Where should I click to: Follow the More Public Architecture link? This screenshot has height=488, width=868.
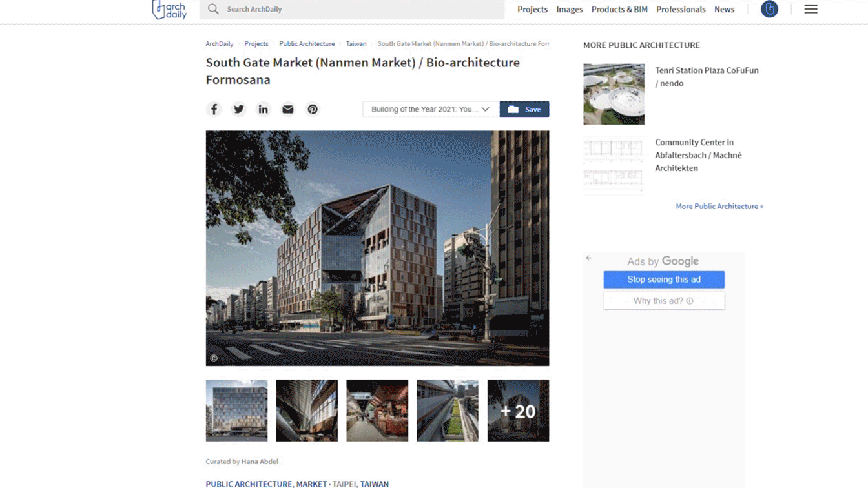719,207
